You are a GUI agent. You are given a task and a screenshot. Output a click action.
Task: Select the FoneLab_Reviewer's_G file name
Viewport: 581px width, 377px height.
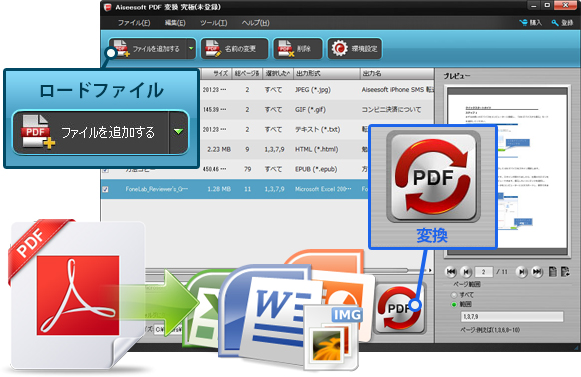click(x=156, y=189)
